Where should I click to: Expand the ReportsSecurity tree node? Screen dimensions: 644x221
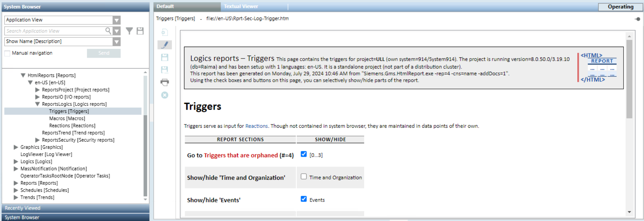[x=37, y=140]
